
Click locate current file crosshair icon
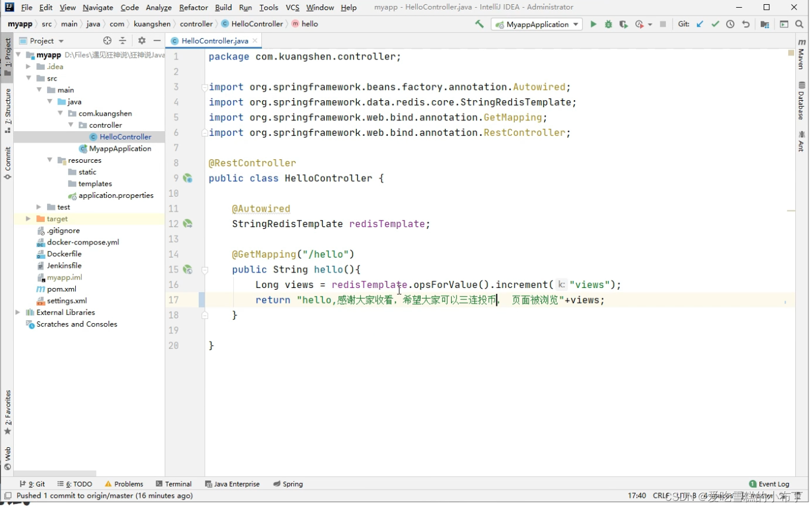point(107,41)
